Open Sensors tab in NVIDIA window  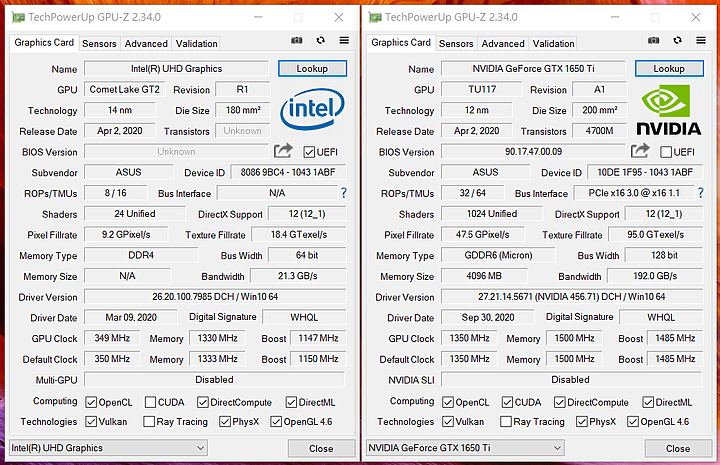pos(456,44)
